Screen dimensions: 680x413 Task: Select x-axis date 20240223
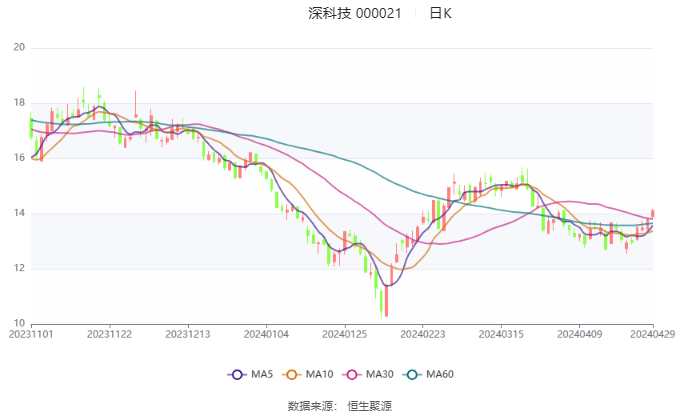coord(423,334)
